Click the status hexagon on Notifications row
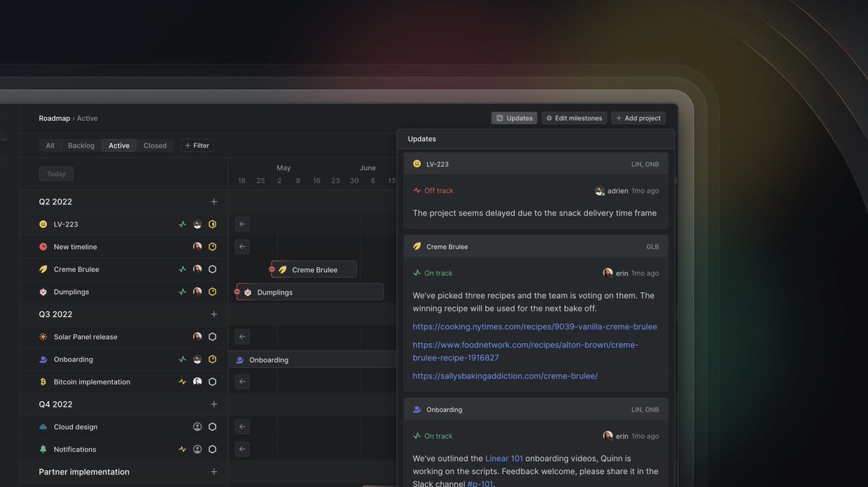This screenshot has height=487, width=868. (213, 449)
